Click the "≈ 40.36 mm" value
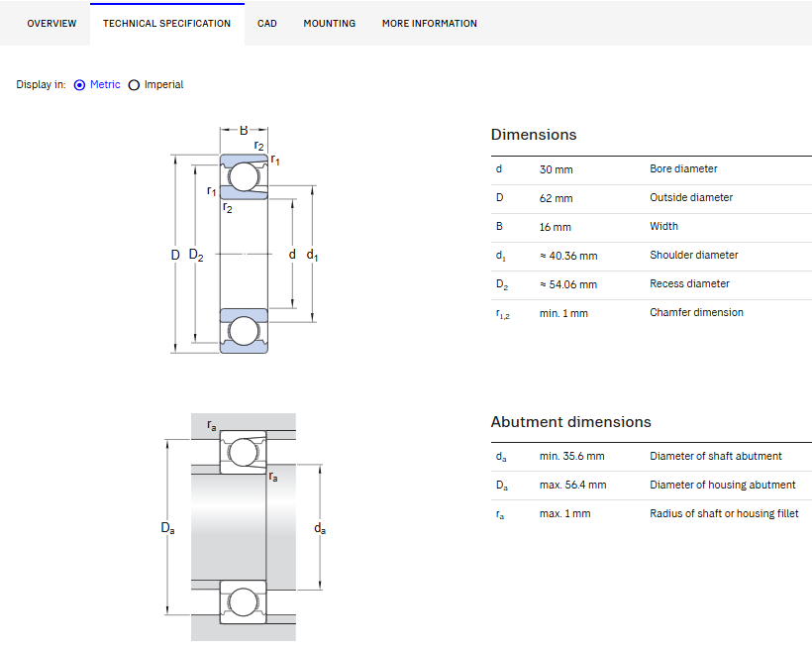The image size is (812, 651). click(x=568, y=256)
